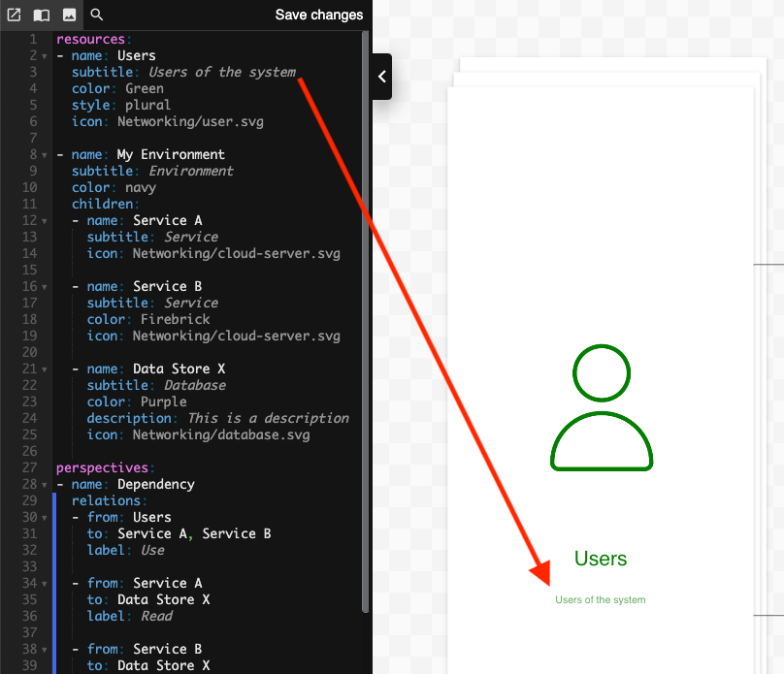This screenshot has height=674, width=784.
Task: Collapse the editor panel via the chevron
Action: tap(380, 77)
